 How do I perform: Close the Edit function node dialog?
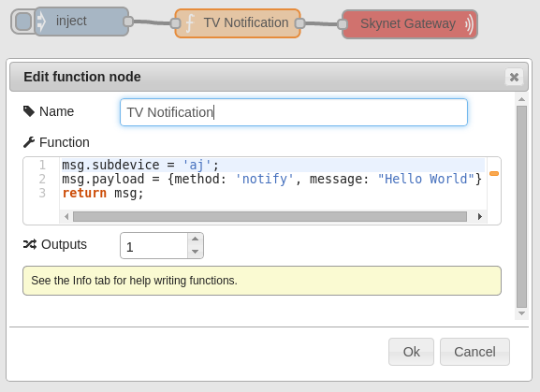(514, 77)
